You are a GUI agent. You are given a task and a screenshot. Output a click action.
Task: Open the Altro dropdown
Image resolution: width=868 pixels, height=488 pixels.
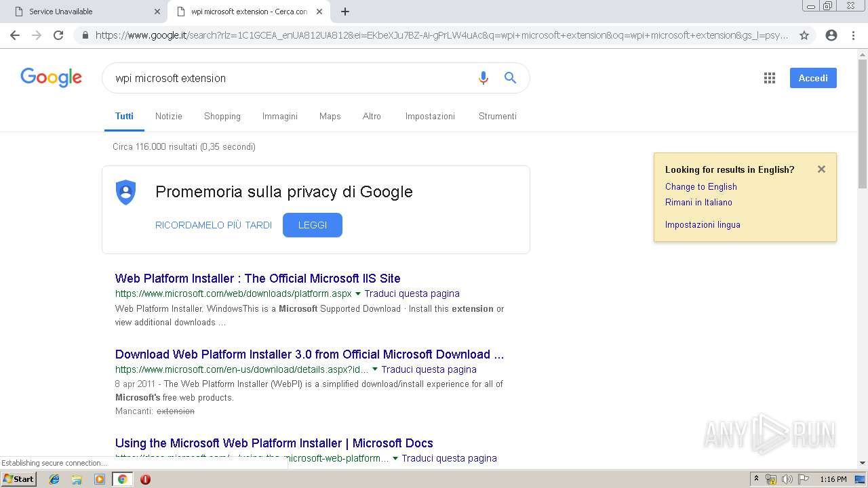coord(372,117)
